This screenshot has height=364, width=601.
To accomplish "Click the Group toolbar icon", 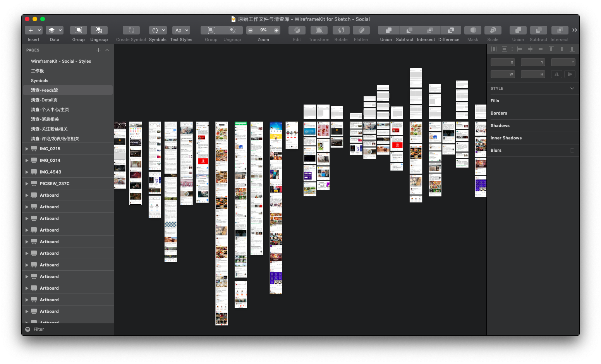I will click(x=78, y=30).
